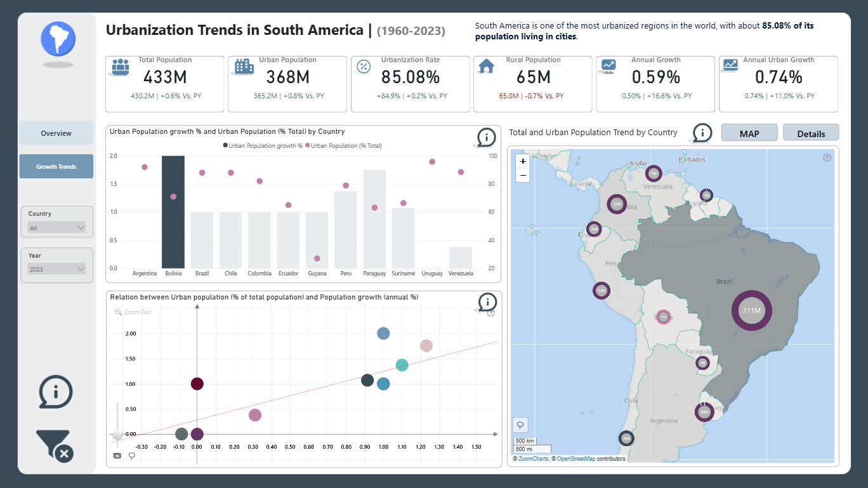Click map help question mark icon
This screenshot has height=488, width=868.
(x=827, y=157)
